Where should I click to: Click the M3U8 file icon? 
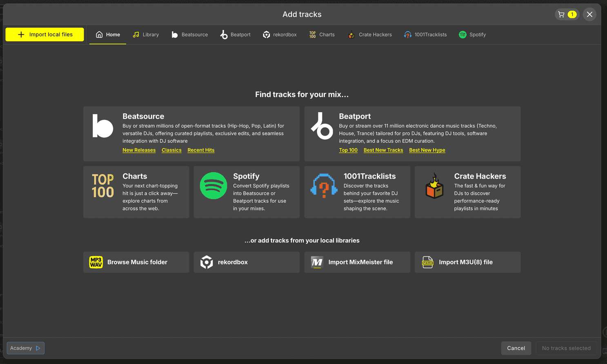427,262
